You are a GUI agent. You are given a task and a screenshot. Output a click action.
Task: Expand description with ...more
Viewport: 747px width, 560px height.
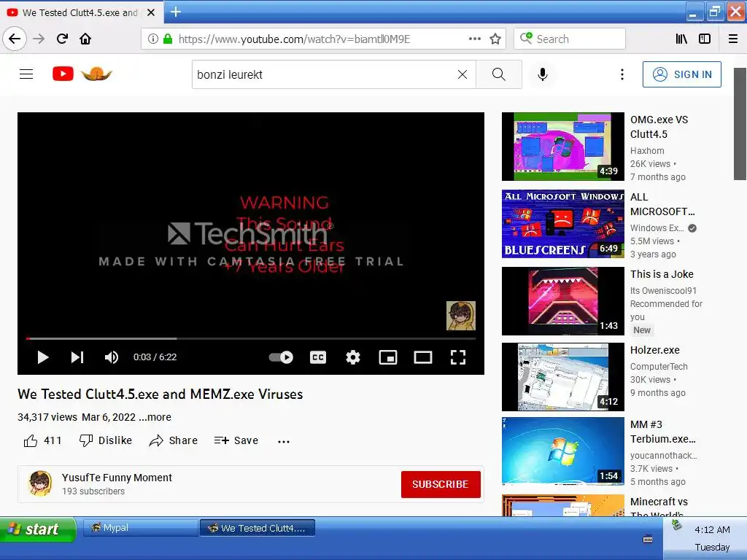pyautogui.click(x=155, y=417)
